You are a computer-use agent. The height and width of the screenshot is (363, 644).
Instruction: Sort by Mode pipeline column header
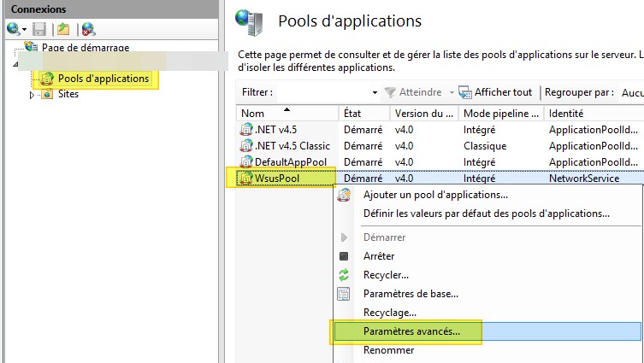pyautogui.click(x=501, y=114)
